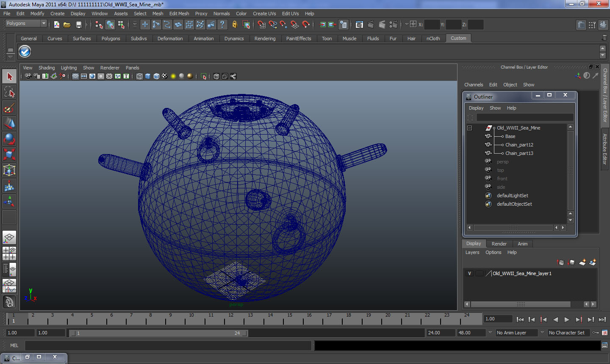Switch to four view layout

9,253
